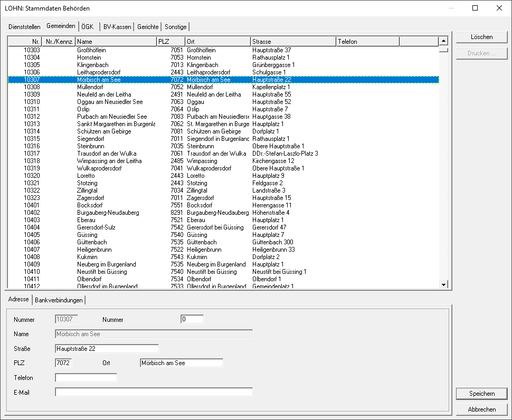The image size is (512, 420).
Task: Sort by the Name column header
Action: pos(116,41)
